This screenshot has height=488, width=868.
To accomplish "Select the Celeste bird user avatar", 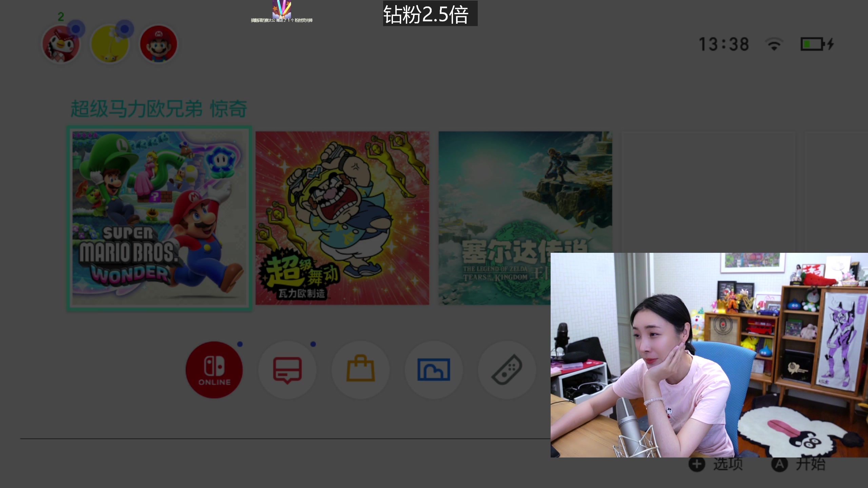I will 61,44.
